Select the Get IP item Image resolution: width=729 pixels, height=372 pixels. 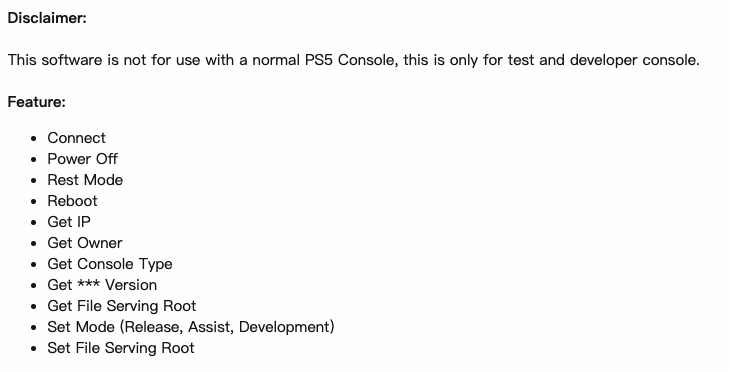click(69, 222)
